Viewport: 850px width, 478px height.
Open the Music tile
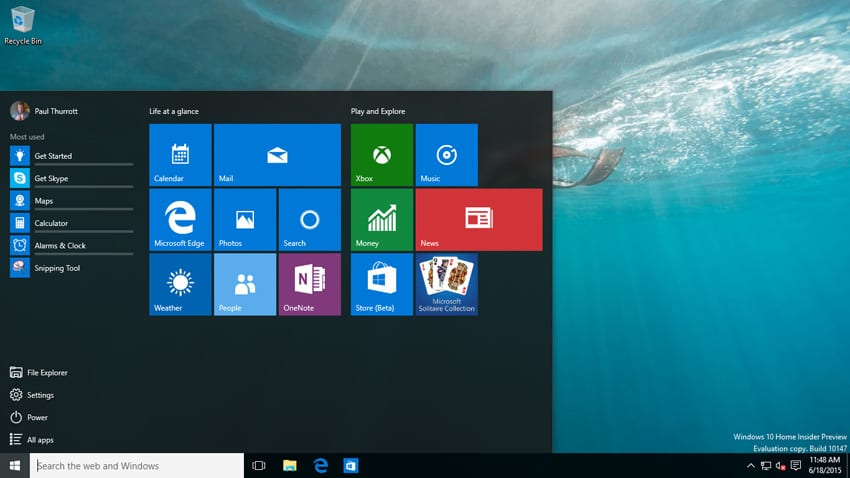[447, 155]
